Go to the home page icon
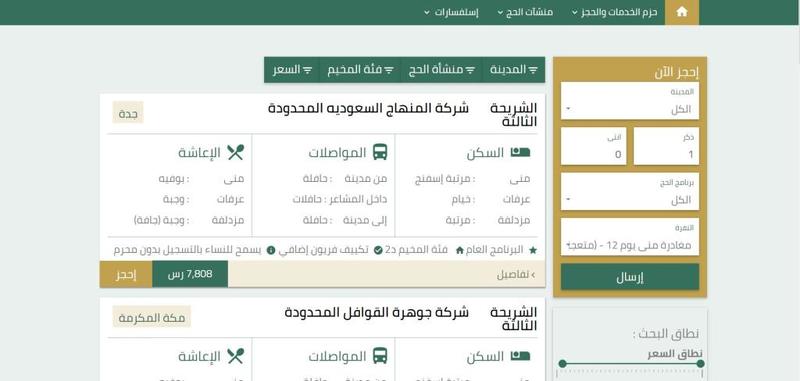Screen dimensions: 800x381 [x=682, y=12]
